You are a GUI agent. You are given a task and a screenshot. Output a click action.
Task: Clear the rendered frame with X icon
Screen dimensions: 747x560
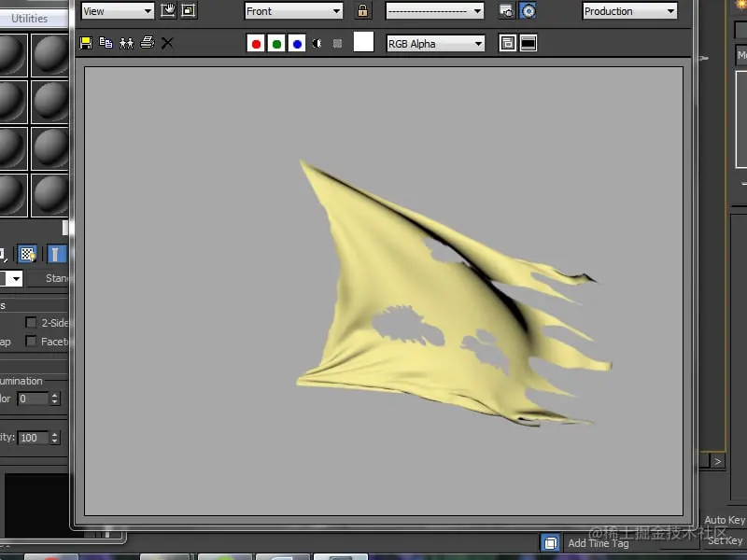coord(167,43)
